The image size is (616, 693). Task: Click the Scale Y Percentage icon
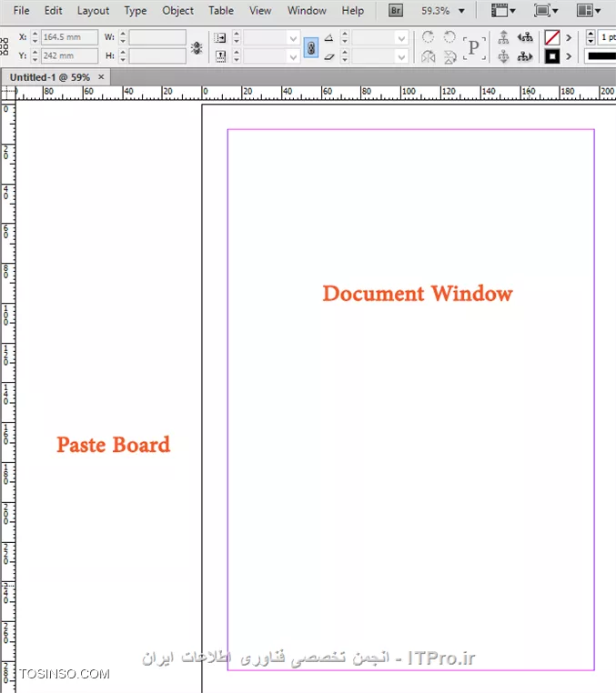220,56
